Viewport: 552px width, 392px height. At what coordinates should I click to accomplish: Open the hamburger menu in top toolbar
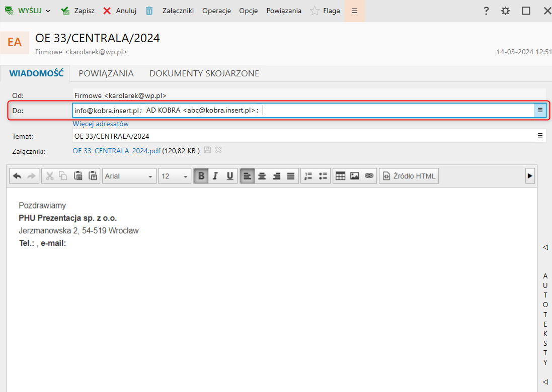355,11
